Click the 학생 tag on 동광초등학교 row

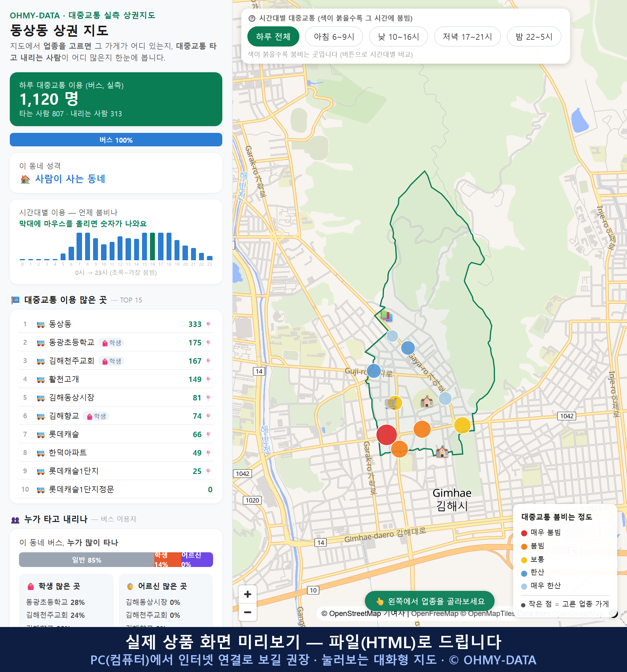(x=111, y=343)
